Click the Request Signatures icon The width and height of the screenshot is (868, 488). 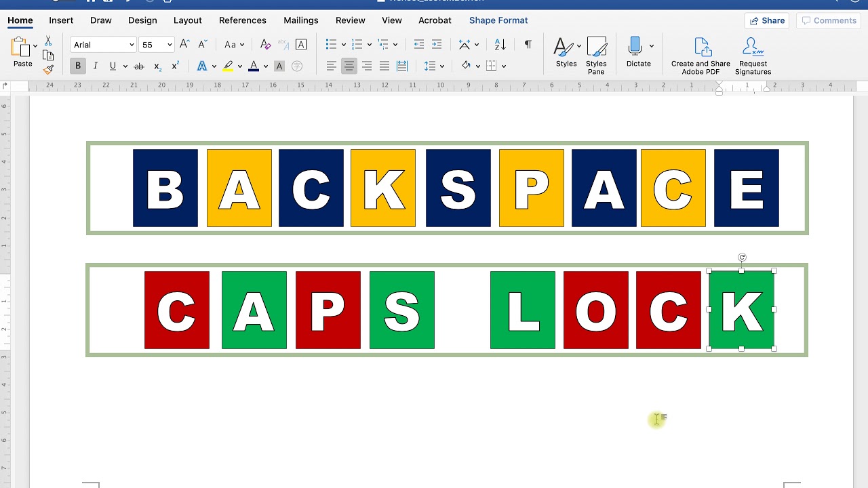click(753, 56)
